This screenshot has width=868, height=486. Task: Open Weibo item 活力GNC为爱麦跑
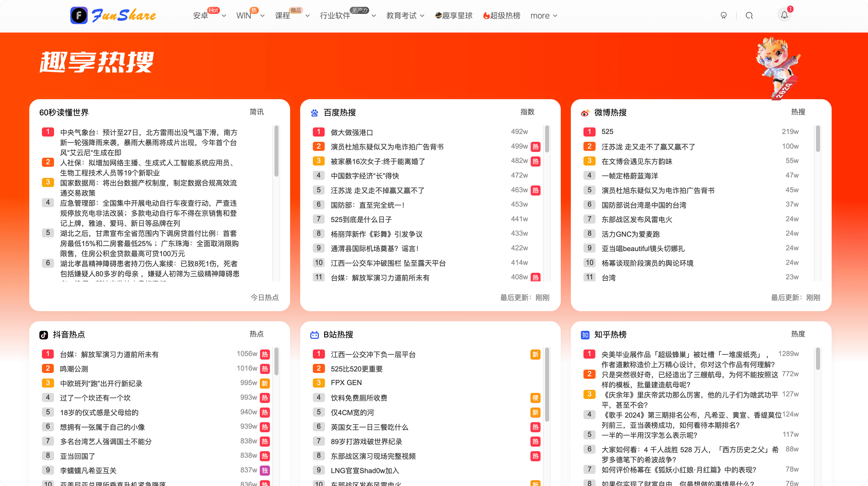(630, 234)
